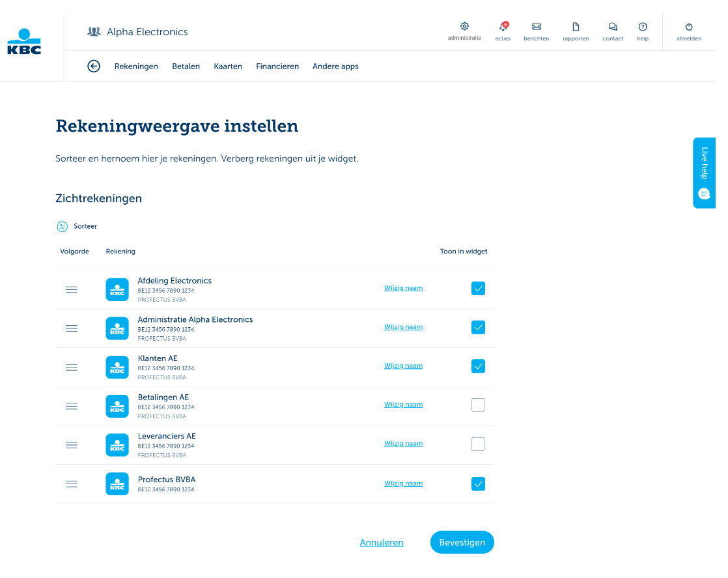The image size is (728, 578).
Task: Grab the drag handle of Profectus BVBA row
Action: (x=72, y=484)
